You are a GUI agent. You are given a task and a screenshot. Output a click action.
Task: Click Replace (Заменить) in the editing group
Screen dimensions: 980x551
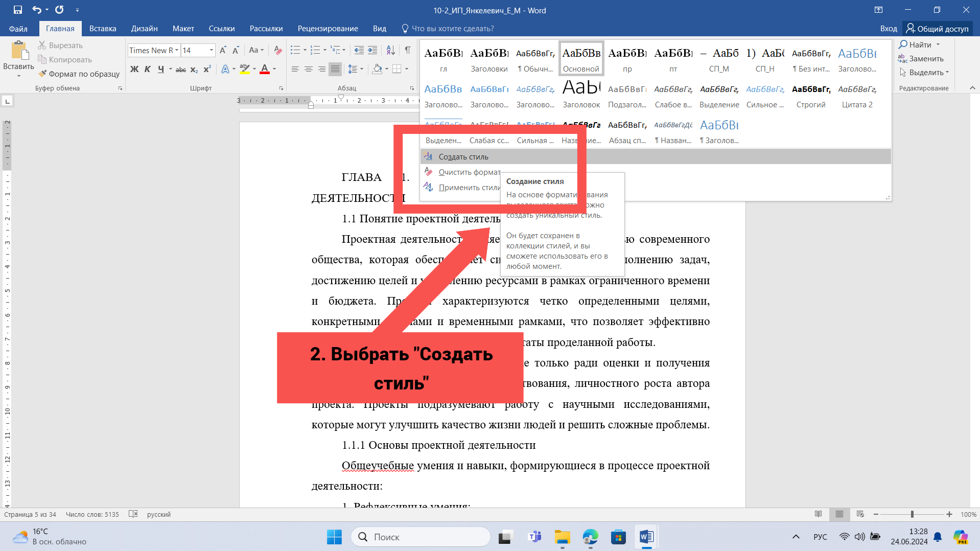pyautogui.click(x=921, y=59)
